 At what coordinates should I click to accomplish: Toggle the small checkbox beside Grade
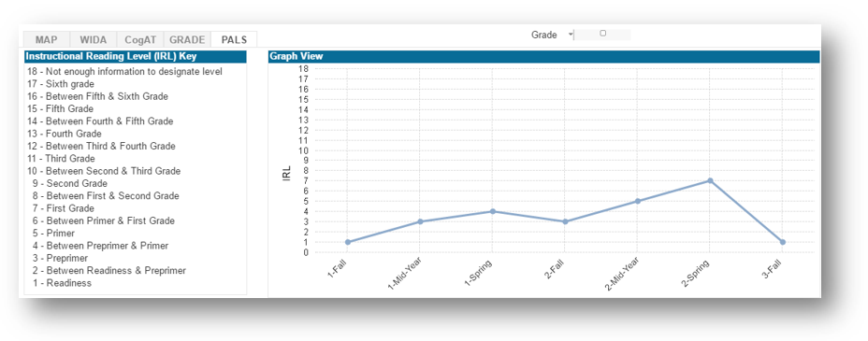point(603,33)
